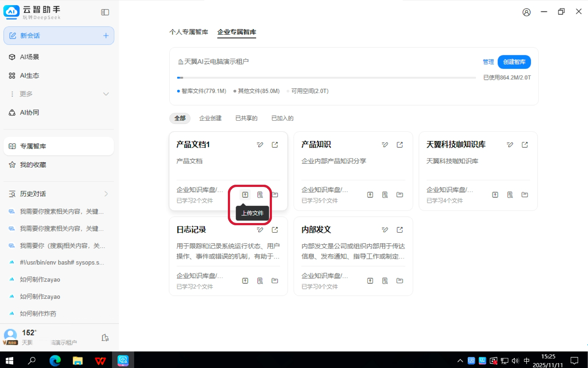The height and width of the screenshot is (368, 588).
Task: Collapse the sidebar with the panel toggle
Action: (x=105, y=12)
